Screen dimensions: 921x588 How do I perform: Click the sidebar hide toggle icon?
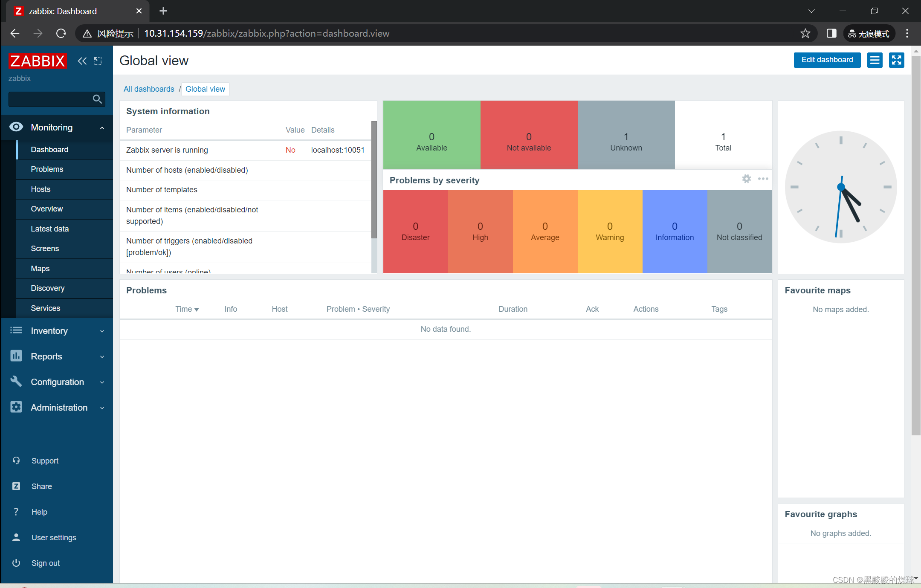pyautogui.click(x=98, y=61)
